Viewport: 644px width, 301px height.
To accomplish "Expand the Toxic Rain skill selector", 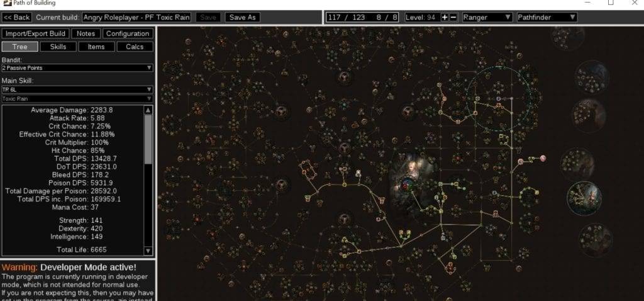I will [77, 98].
